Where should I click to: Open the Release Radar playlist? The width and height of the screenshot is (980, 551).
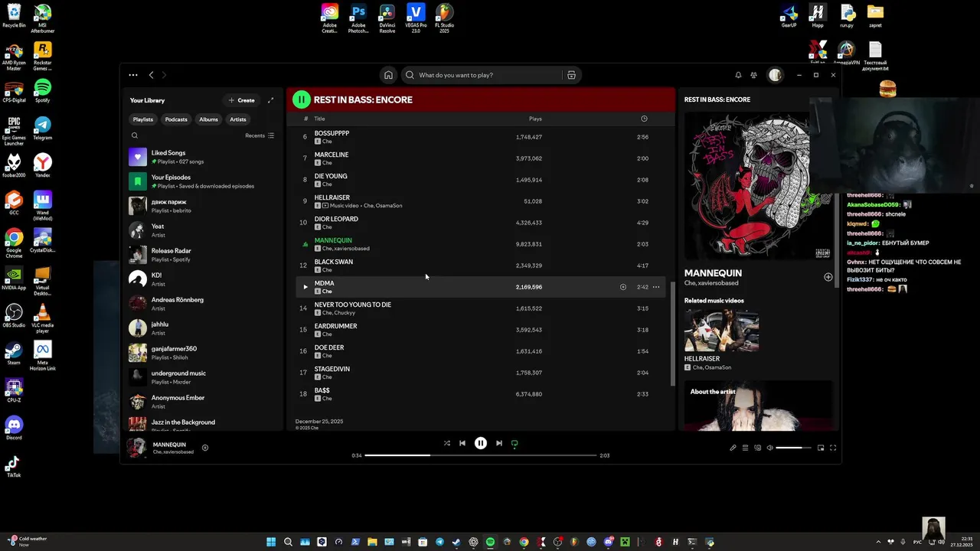tap(204, 255)
